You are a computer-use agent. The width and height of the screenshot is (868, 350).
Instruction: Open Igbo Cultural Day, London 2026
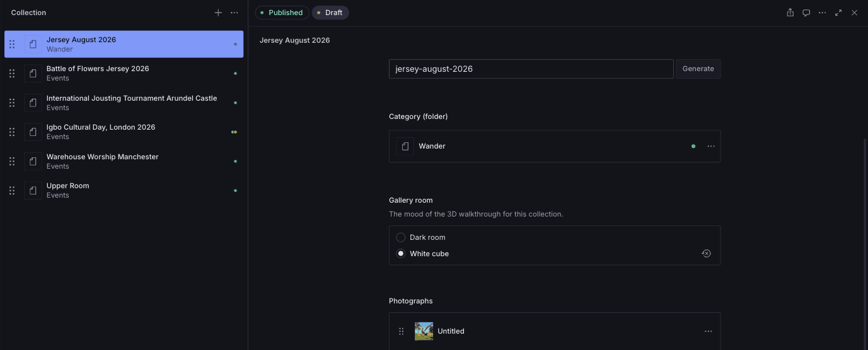point(124,132)
